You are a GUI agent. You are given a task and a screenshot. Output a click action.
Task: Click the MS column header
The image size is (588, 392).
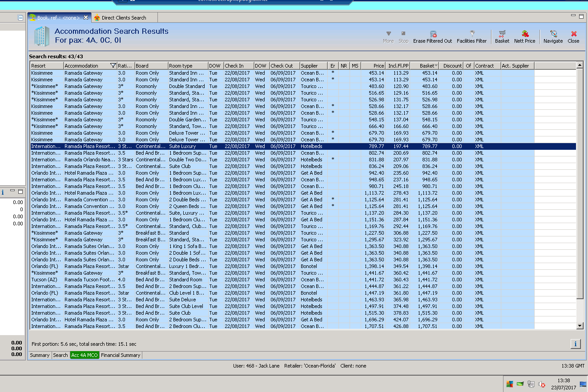[355, 66]
